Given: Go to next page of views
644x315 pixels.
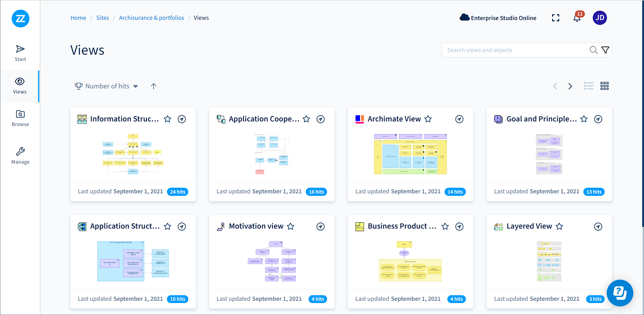Looking at the screenshot, I should pos(570,86).
